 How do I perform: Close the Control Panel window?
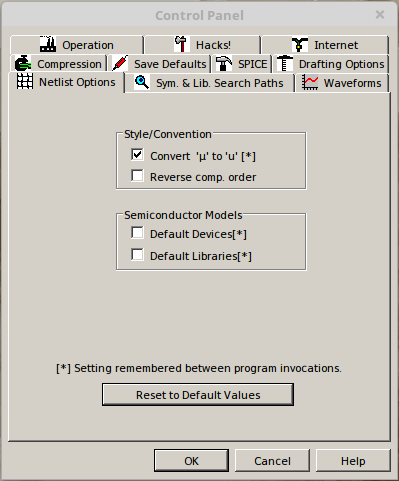(x=380, y=15)
